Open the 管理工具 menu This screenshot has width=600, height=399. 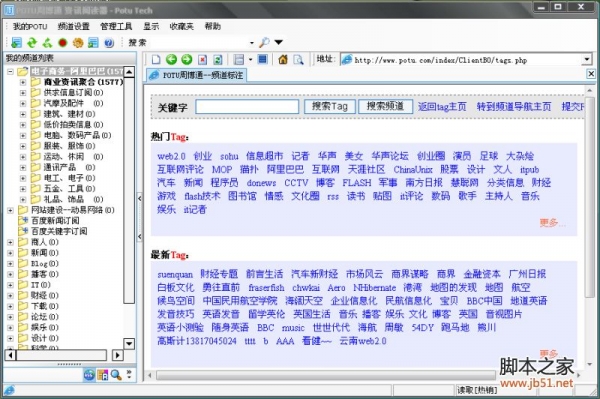[x=116, y=26]
